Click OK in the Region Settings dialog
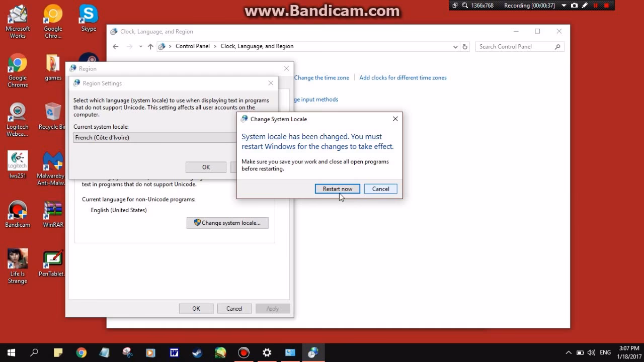The image size is (644, 362). 206,167
